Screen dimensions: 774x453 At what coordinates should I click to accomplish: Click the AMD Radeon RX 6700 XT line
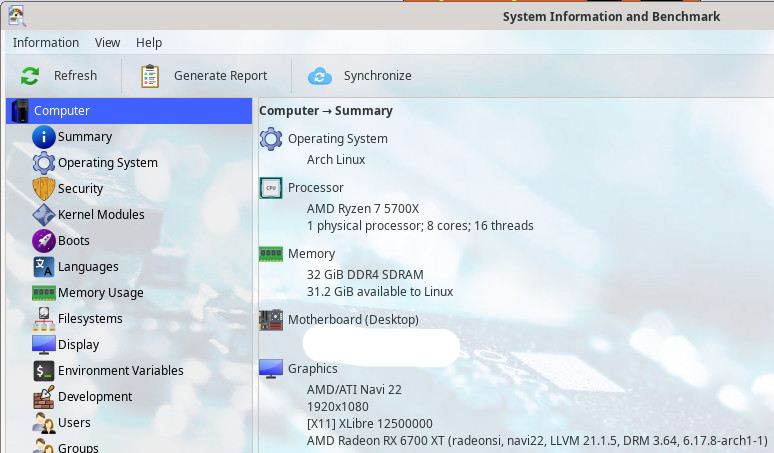[x=537, y=441]
